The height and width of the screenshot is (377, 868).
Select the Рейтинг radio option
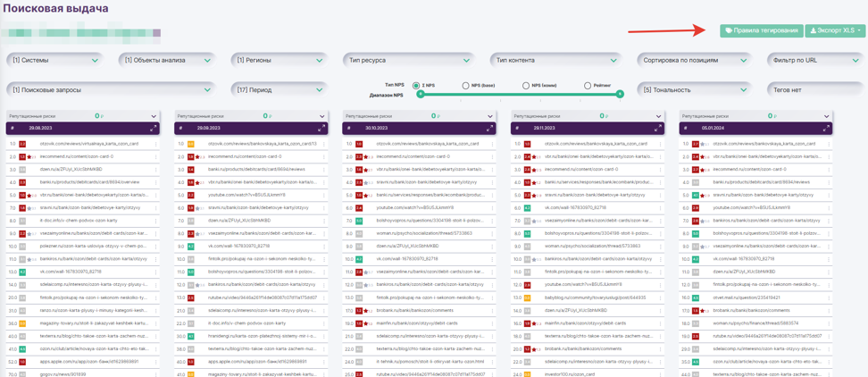click(587, 86)
